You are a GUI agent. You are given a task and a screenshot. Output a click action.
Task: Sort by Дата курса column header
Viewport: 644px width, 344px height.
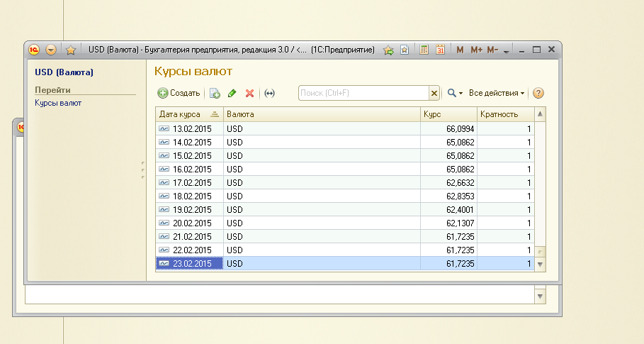tap(189, 114)
